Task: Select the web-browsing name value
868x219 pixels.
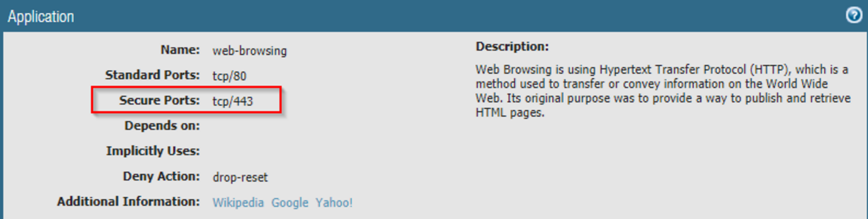Action: [250, 51]
